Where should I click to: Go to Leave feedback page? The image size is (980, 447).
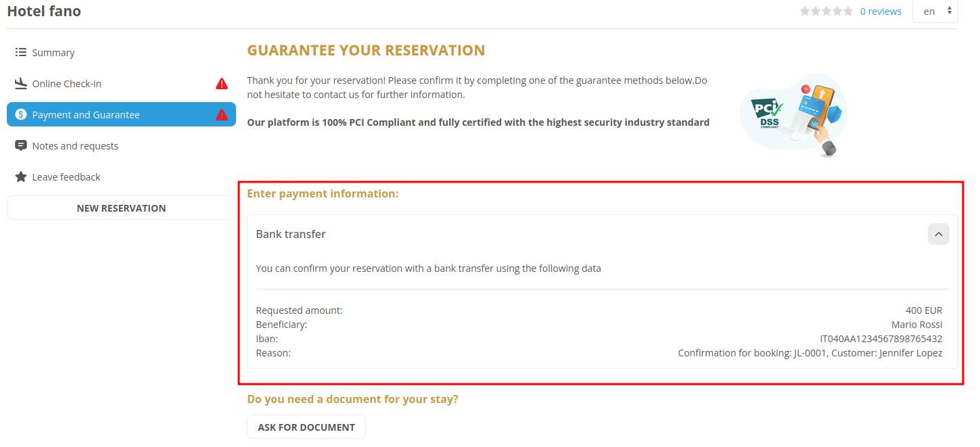[121, 177]
